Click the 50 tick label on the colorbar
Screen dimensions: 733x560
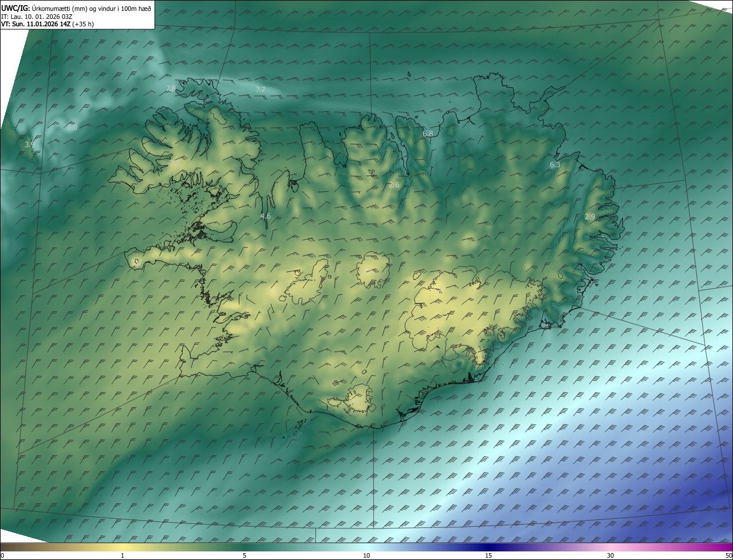click(x=728, y=555)
